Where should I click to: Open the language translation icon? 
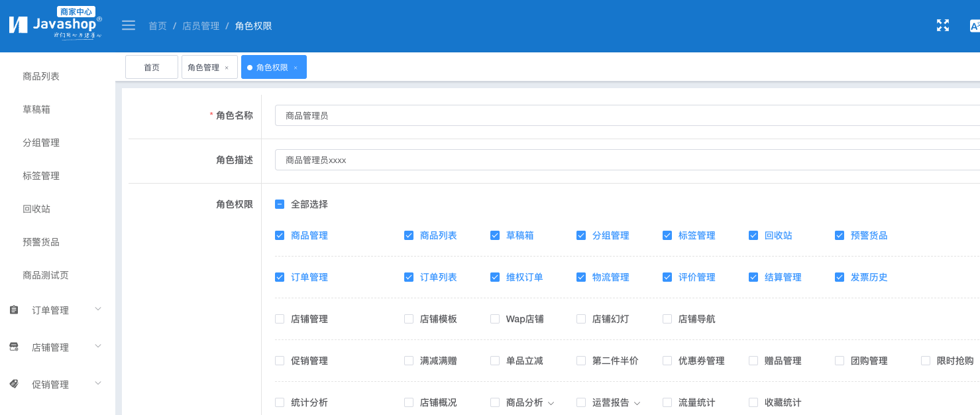pyautogui.click(x=975, y=25)
